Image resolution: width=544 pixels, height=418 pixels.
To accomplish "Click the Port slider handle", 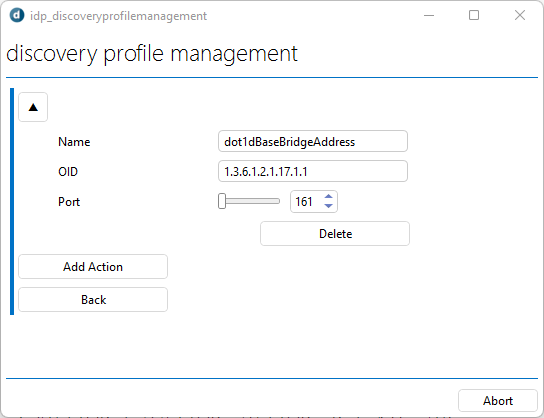I will click(x=222, y=201).
